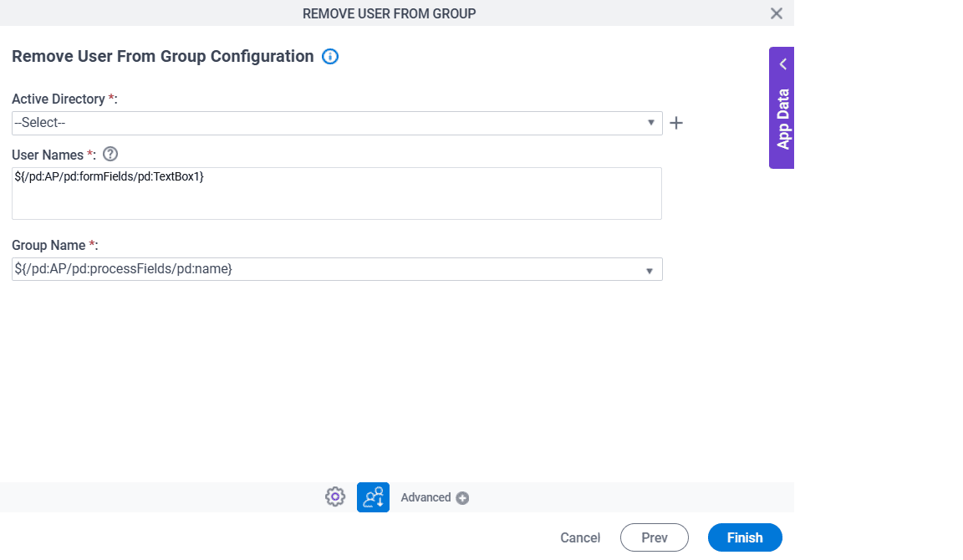Image resolution: width=963 pixels, height=560 pixels.
Task: Click the Remove User From Group Configuration heading
Action: point(163,57)
